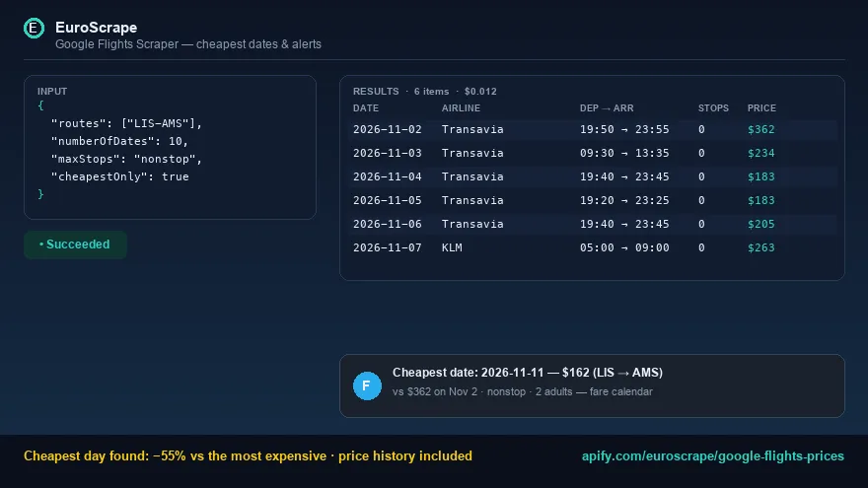Click the 05:00 → 09:00 time cell

pyautogui.click(x=624, y=247)
